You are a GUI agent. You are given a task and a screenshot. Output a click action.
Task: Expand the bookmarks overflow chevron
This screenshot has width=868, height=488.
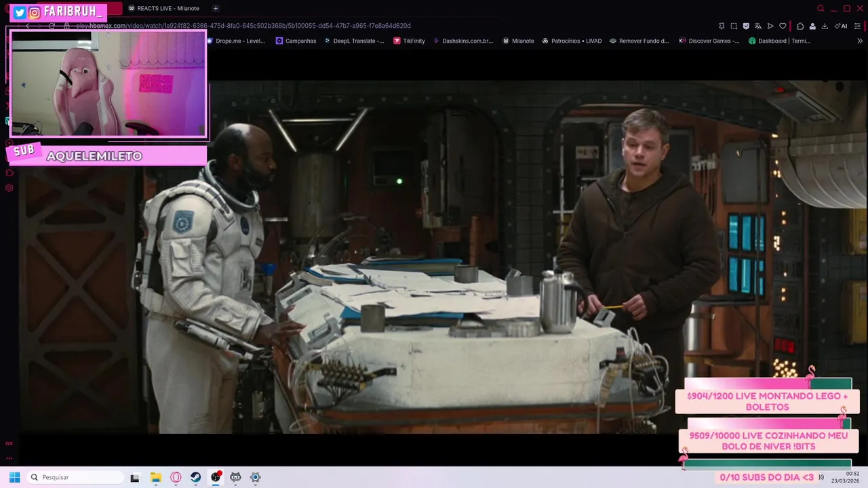point(860,41)
